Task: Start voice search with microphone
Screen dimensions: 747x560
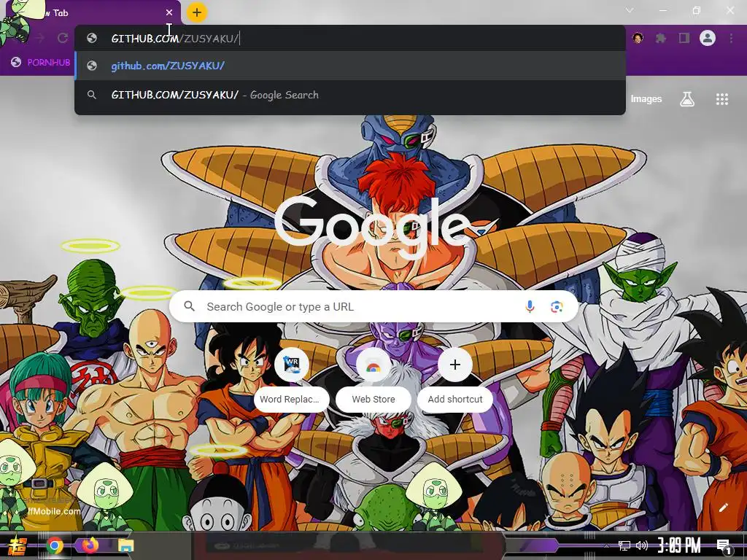Action: pyautogui.click(x=530, y=307)
